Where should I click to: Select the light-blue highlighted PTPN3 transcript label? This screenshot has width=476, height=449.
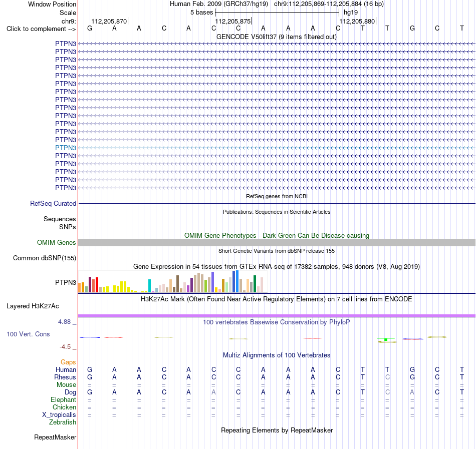(x=66, y=148)
